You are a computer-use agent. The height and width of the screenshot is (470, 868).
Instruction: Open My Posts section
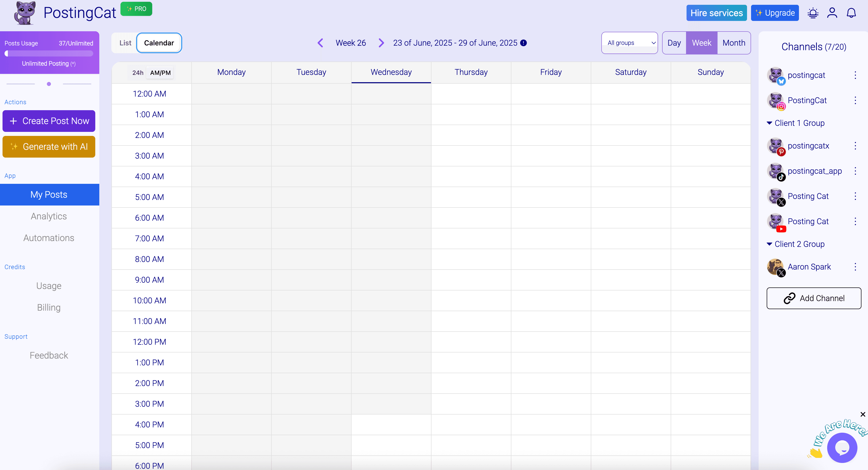(x=49, y=195)
